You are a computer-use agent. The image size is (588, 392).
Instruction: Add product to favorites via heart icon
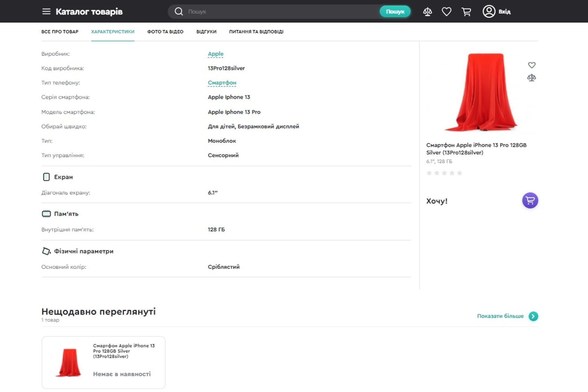tap(532, 65)
